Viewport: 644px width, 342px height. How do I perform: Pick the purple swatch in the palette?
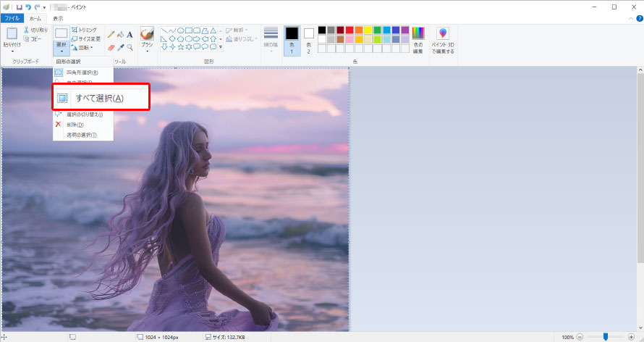point(405,30)
